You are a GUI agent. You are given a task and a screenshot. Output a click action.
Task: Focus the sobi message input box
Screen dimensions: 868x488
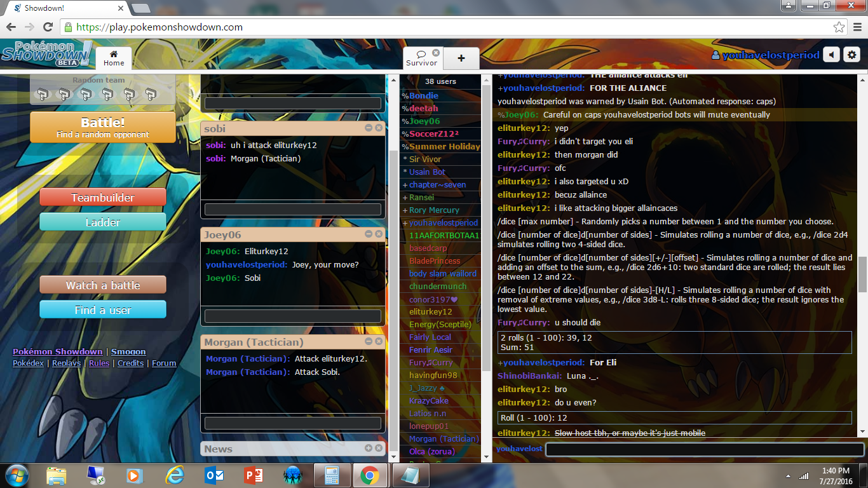point(293,210)
